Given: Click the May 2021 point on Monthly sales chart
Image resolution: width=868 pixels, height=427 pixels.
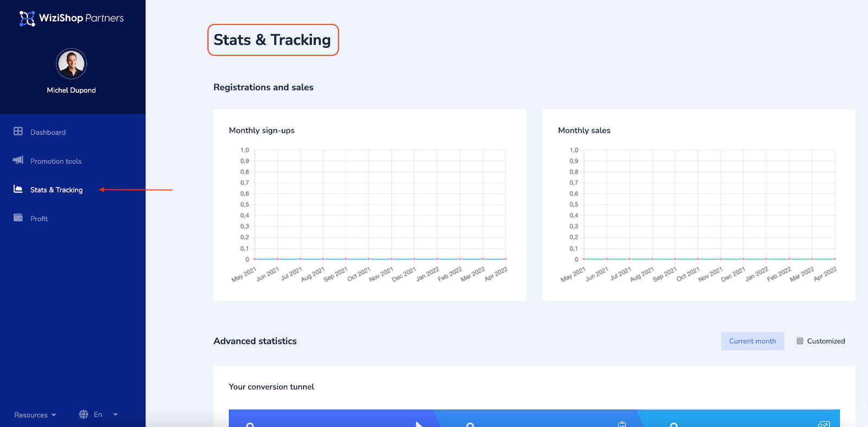Looking at the screenshot, I should 584,259.
